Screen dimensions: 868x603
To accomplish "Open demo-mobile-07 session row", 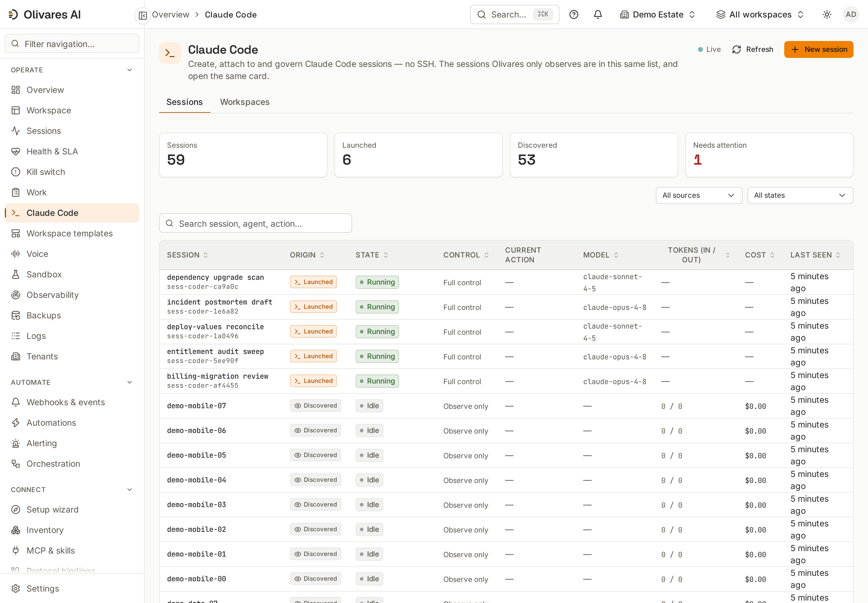I will click(x=506, y=406).
